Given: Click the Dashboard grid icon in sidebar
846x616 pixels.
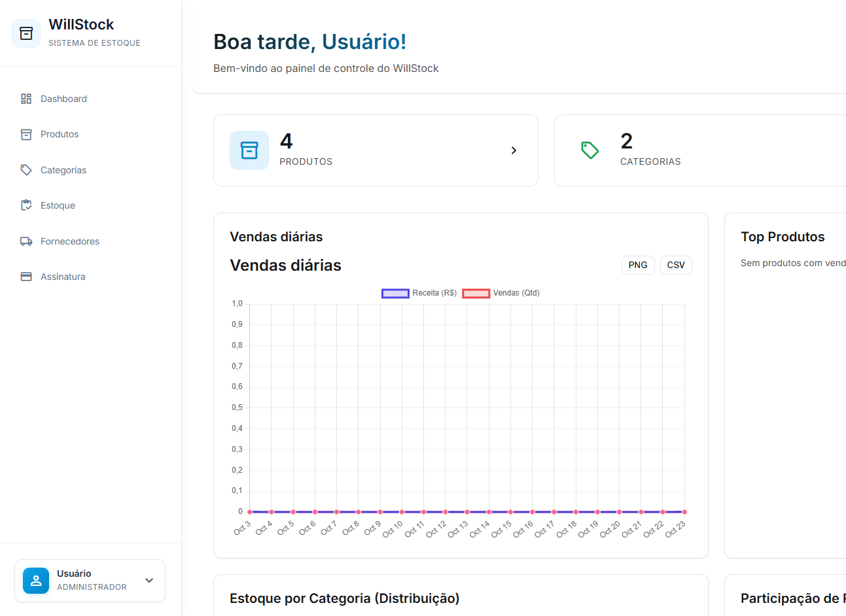Looking at the screenshot, I should 26,99.
